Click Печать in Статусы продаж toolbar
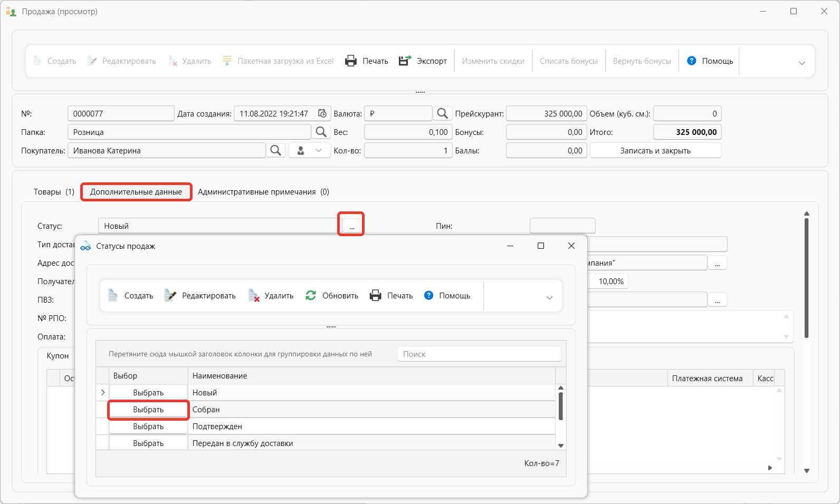 tap(392, 296)
